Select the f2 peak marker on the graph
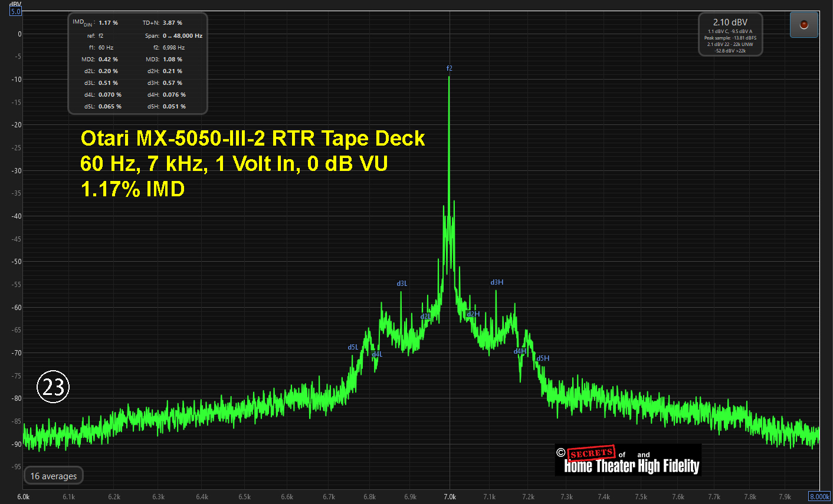 (449, 68)
